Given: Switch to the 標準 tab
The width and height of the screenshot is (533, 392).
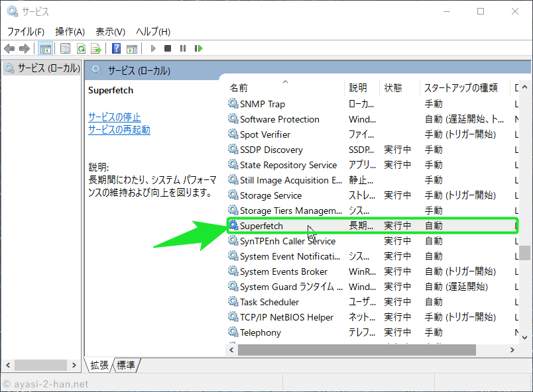Looking at the screenshot, I should (126, 365).
